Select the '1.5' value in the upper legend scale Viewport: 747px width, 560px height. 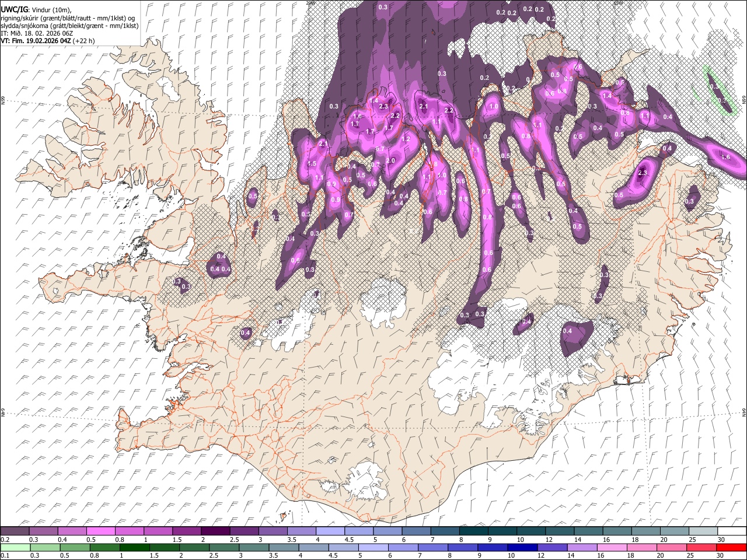click(x=176, y=540)
